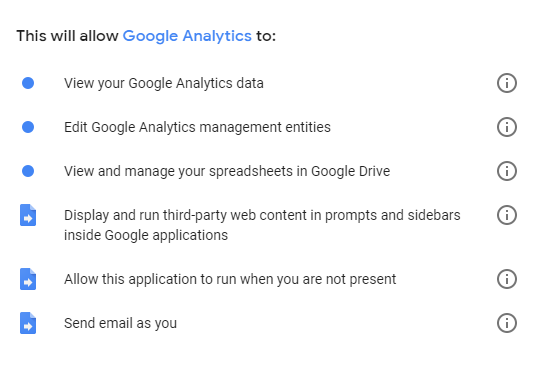Select Display and run third-party web content text

click(262, 225)
